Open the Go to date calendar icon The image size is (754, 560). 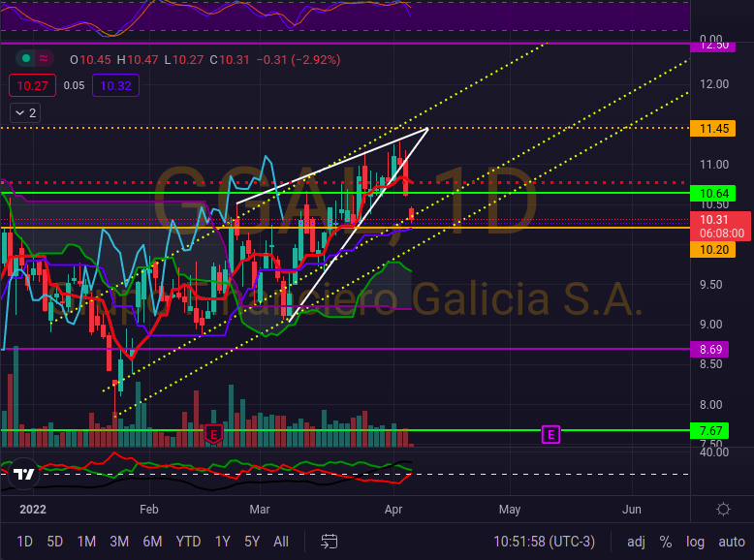330,541
